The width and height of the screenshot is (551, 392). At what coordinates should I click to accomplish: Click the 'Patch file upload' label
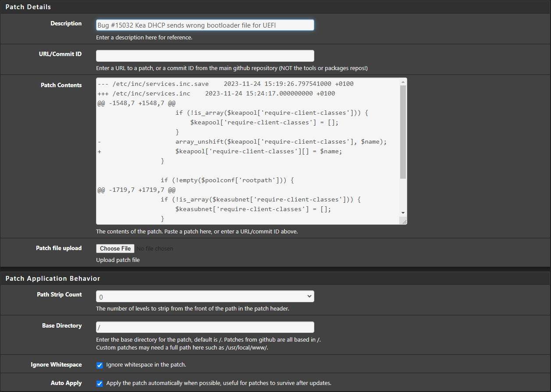(x=59, y=248)
